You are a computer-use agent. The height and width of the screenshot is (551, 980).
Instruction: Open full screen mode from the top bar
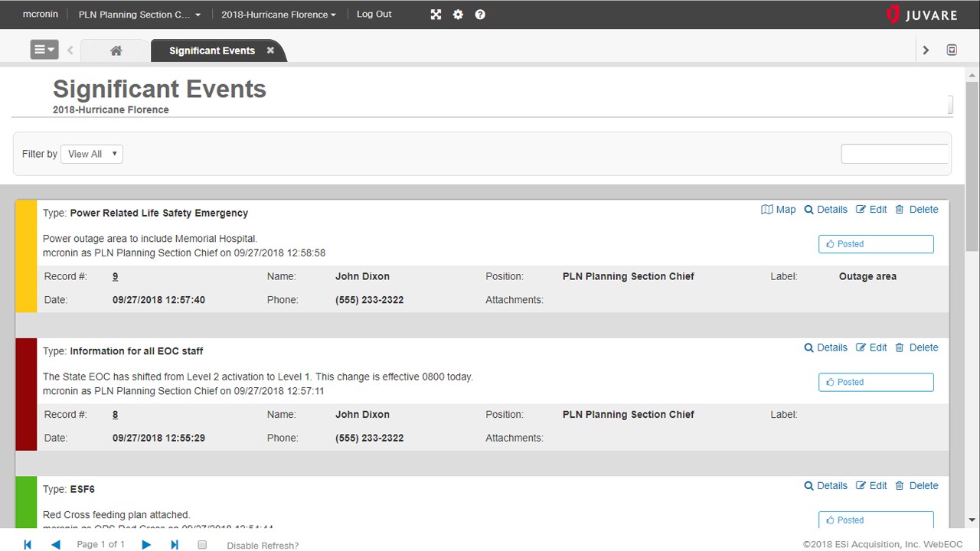[x=436, y=14]
